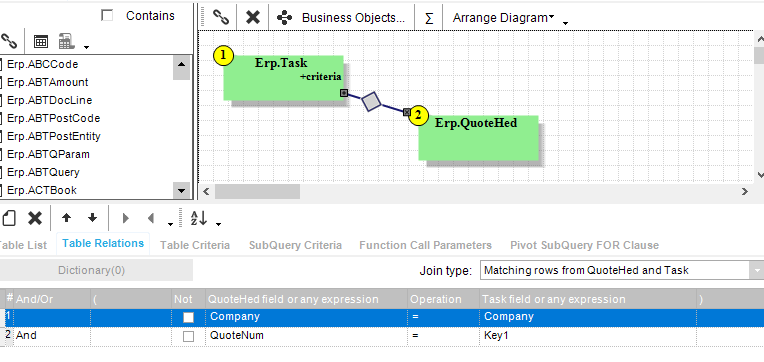Click Company cell under Task field

(x=588, y=317)
